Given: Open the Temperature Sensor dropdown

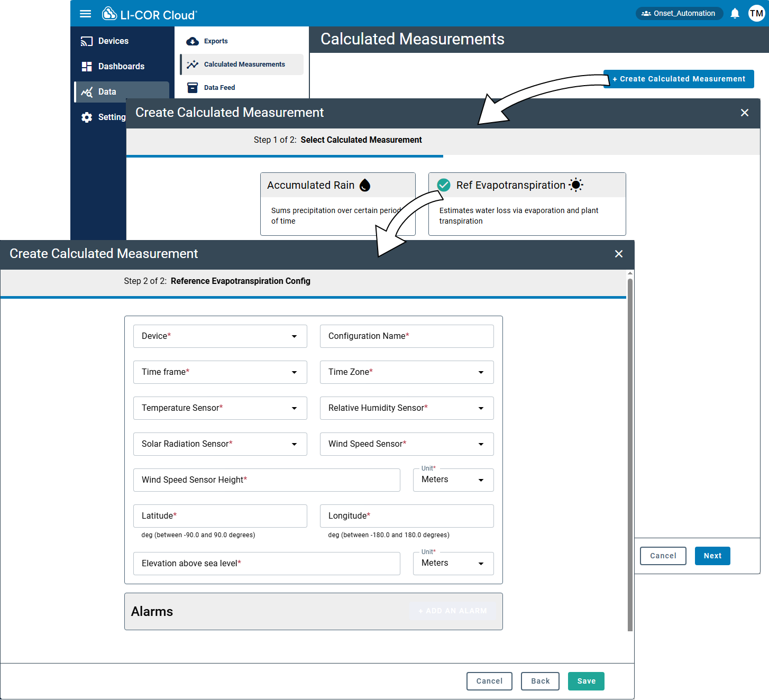Looking at the screenshot, I should click(220, 408).
